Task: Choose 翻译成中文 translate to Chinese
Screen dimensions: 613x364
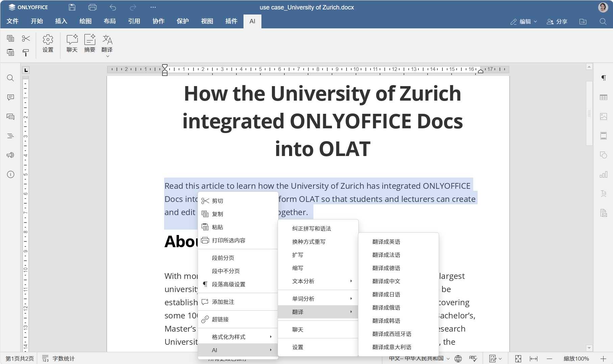Action: click(x=398, y=281)
